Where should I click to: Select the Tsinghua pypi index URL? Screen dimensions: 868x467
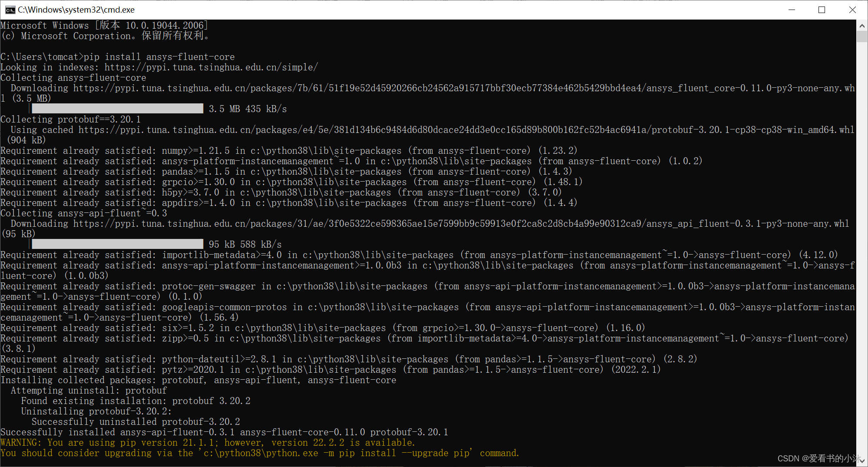coord(210,67)
